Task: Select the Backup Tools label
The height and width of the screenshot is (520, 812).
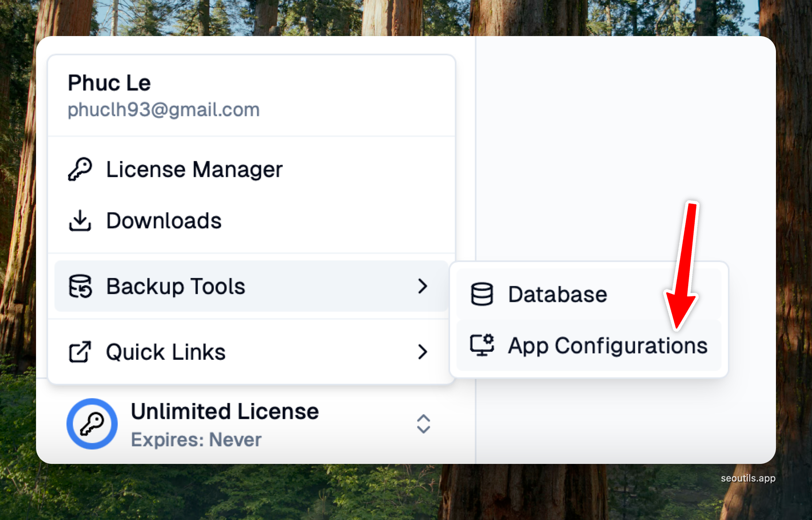Action: point(175,286)
